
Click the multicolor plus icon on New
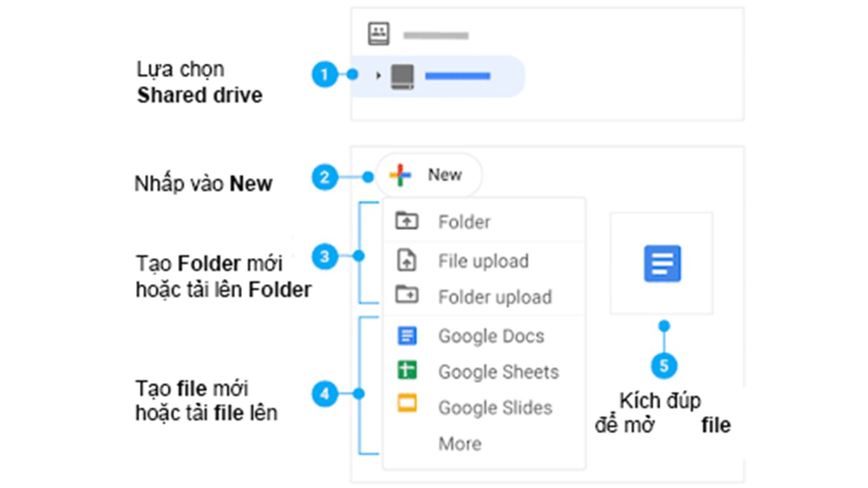[x=400, y=175]
